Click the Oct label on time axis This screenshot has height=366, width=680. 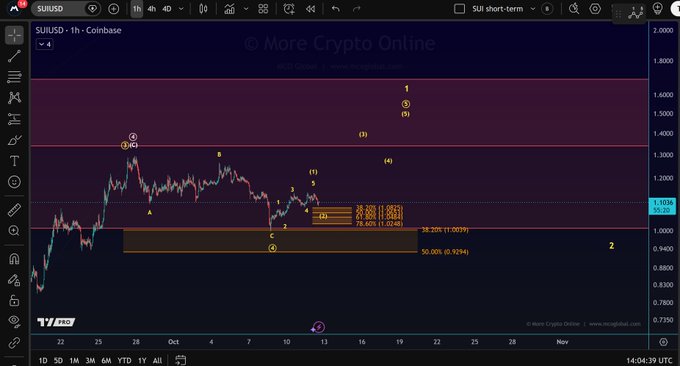click(x=173, y=342)
